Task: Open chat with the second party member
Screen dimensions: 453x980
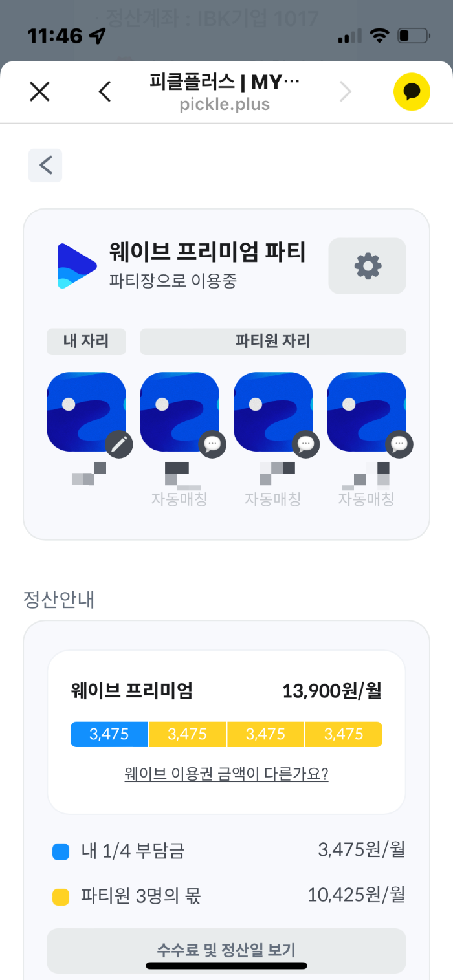Action: tap(212, 444)
